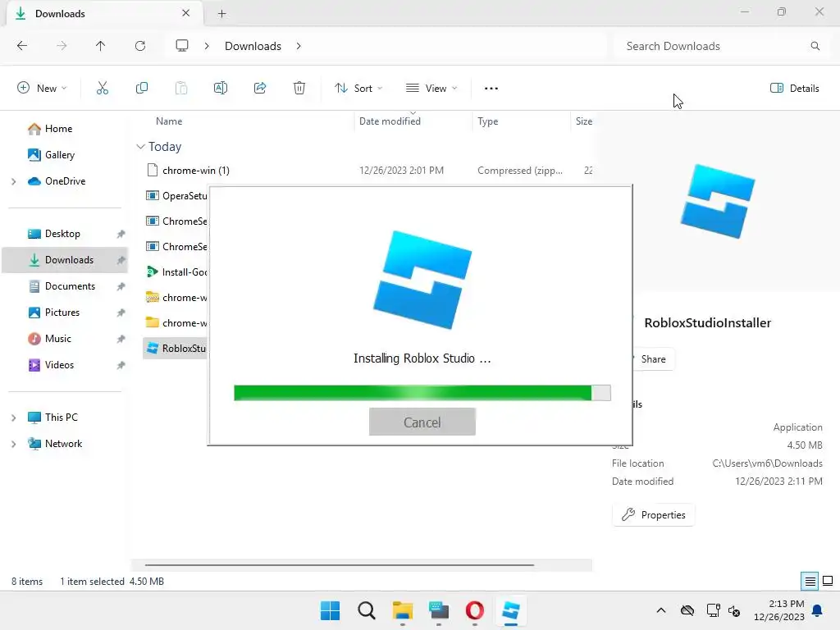
Task: Switch to large thumbnails view layout
Action: [x=828, y=582]
